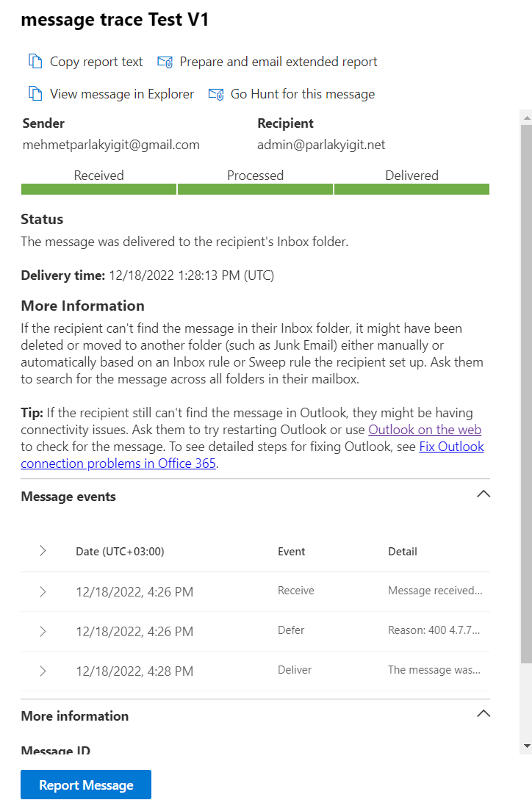Click the Prepare and email extended report icon
The image size is (532, 811).
(x=165, y=62)
